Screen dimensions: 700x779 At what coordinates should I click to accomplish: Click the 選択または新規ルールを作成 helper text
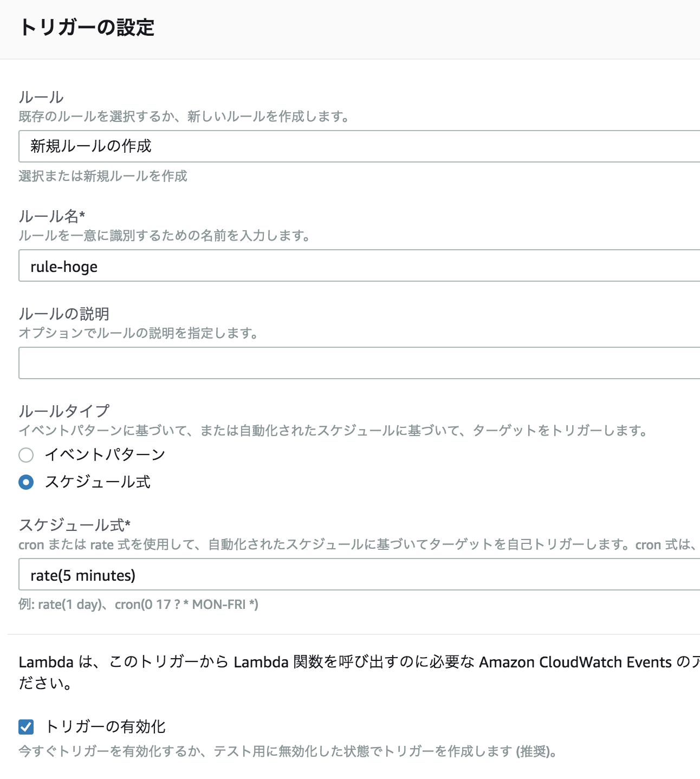point(103,176)
